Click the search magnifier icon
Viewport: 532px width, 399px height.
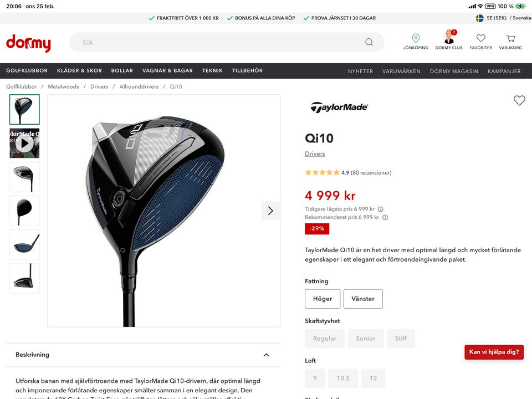click(369, 42)
